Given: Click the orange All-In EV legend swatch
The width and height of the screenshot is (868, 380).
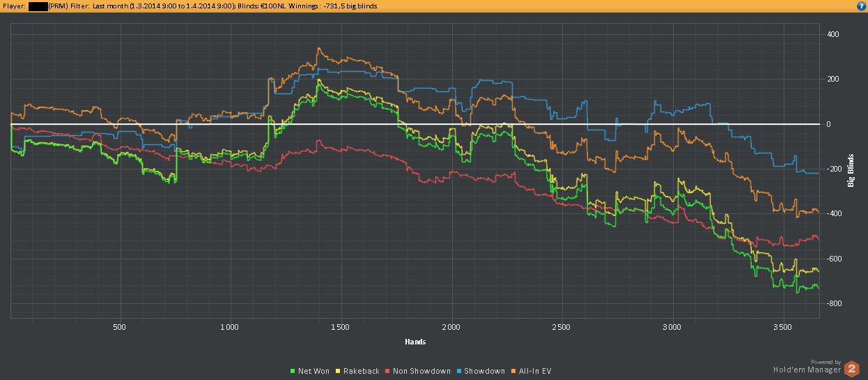Looking at the screenshot, I should click(x=514, y=372).
